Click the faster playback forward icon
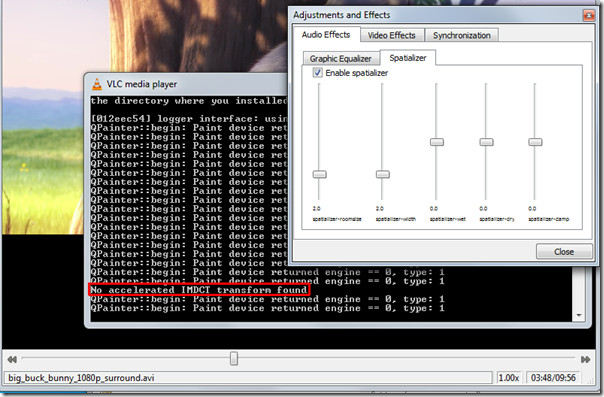The height and width of the screenshot is (397, 604). point(586,359)
